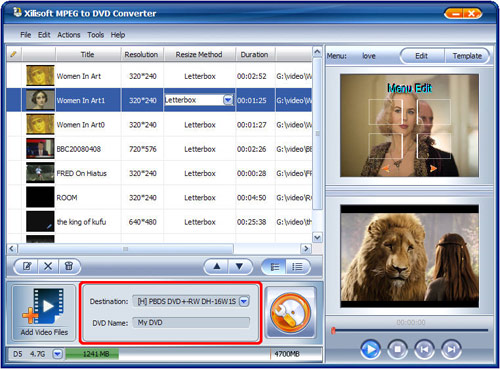
Task: Click the horizontal scrollbar left arrow
Action: (x=12, y=249)
